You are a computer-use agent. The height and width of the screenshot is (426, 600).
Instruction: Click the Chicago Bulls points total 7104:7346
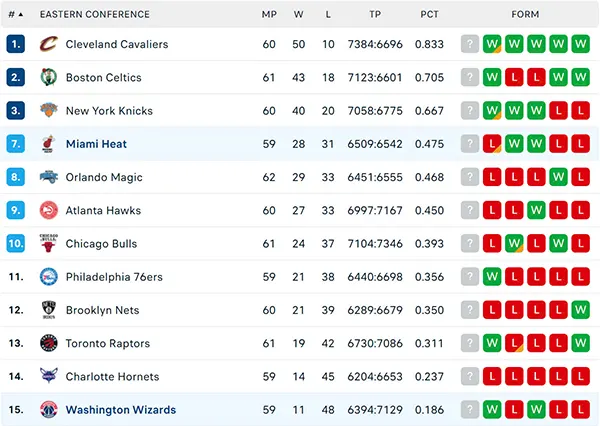(375, 243)
